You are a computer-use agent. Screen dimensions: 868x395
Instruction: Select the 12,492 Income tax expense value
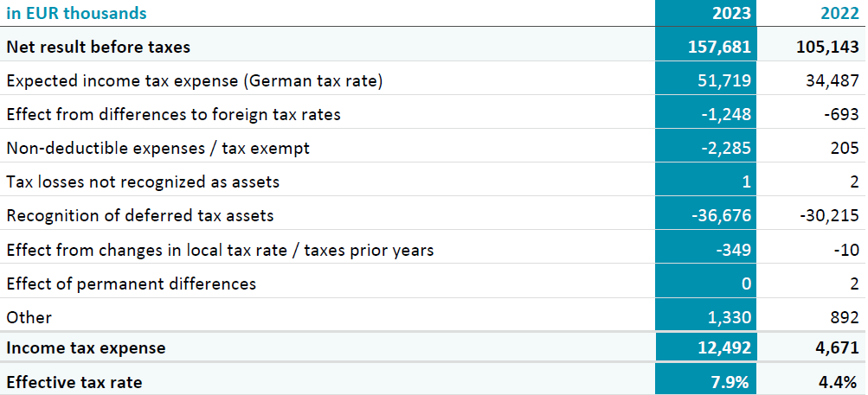pos(724,348)
